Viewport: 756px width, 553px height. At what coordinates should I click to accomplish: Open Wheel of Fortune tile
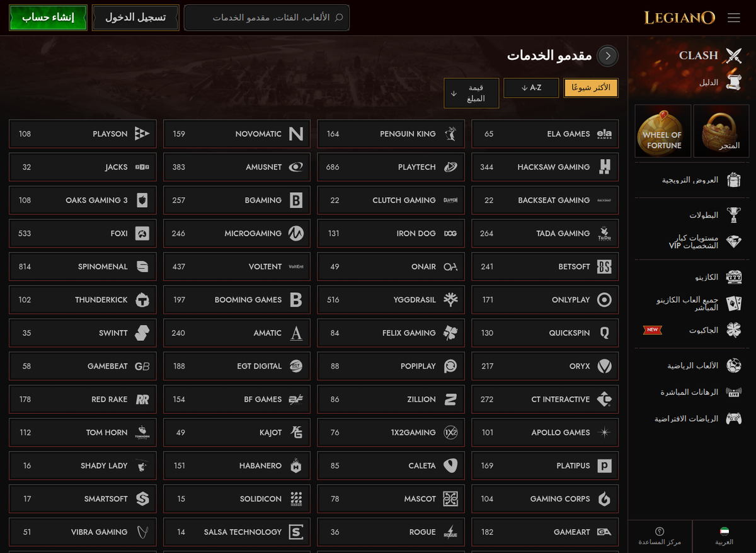pyautogui.click(x=662, y=131)
